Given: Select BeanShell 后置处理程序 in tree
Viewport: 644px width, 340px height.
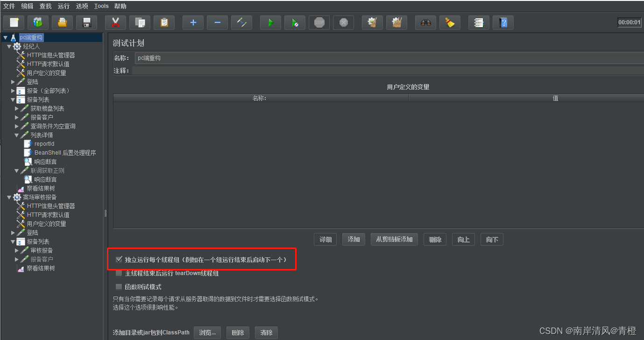Looking at the screenshot, I should [65, 153].
